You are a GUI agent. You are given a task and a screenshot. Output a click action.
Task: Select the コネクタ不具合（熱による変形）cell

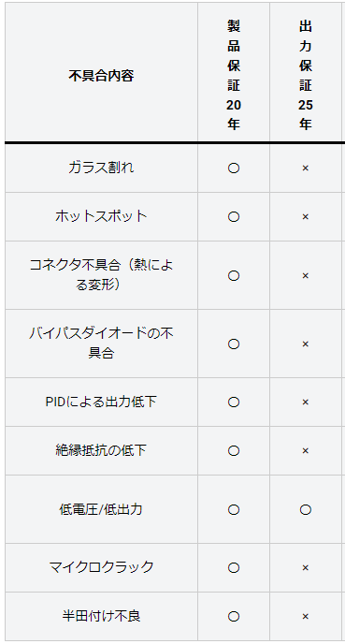(101, 275)
